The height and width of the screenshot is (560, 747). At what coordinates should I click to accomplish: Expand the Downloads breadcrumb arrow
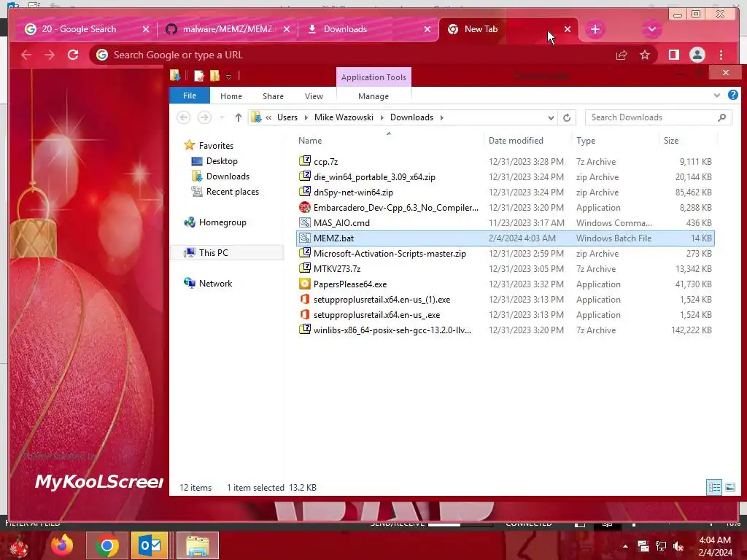pyautogui.click(x=442, y=117)
